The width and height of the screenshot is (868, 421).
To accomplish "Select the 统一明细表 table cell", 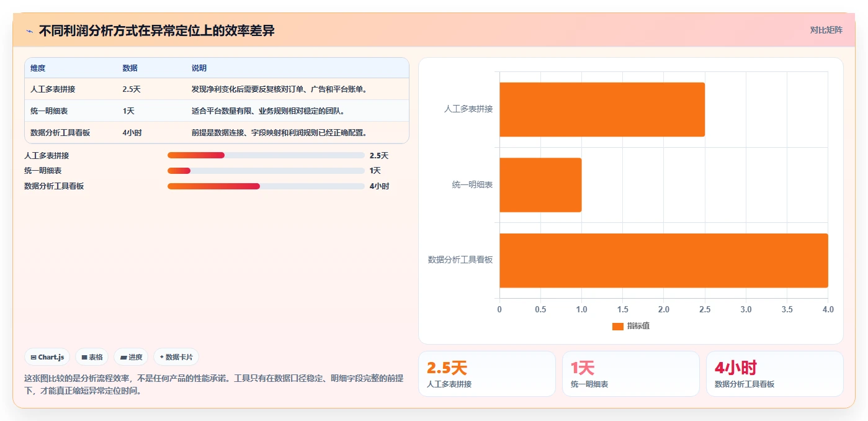I will [x=49, y=111].
